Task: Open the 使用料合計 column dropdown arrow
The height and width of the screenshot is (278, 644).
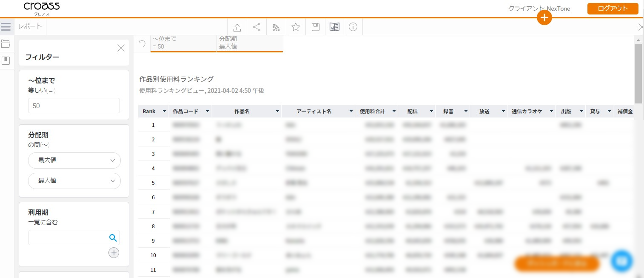Action: tap(394, 111)
